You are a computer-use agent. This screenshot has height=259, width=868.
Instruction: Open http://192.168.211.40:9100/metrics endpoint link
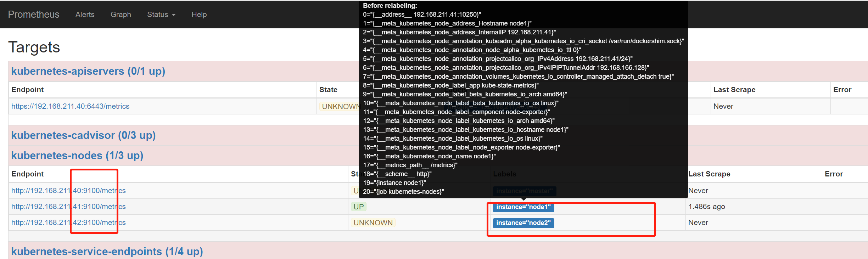coord(68,191)
